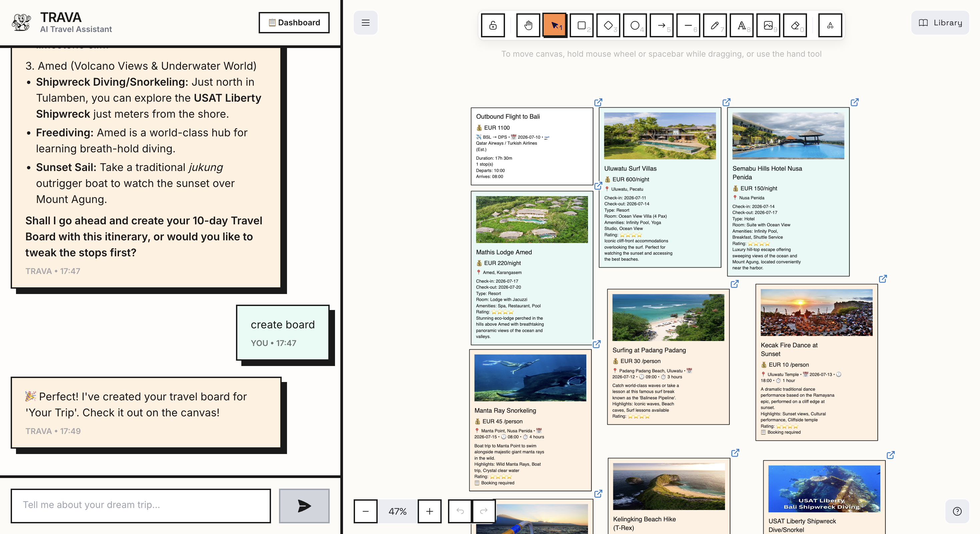The image size is (980, 534).
Task: Open the Library panel
Action: coord(940,22)
